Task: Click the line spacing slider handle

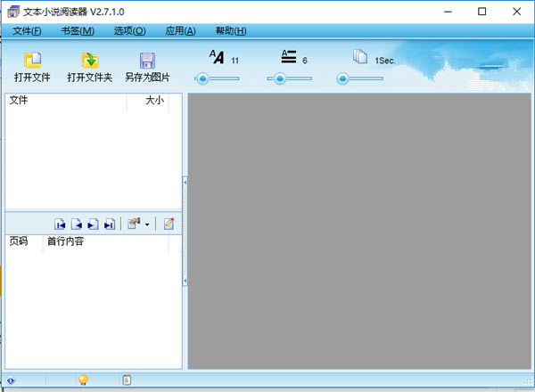Action: coord(280,78)
